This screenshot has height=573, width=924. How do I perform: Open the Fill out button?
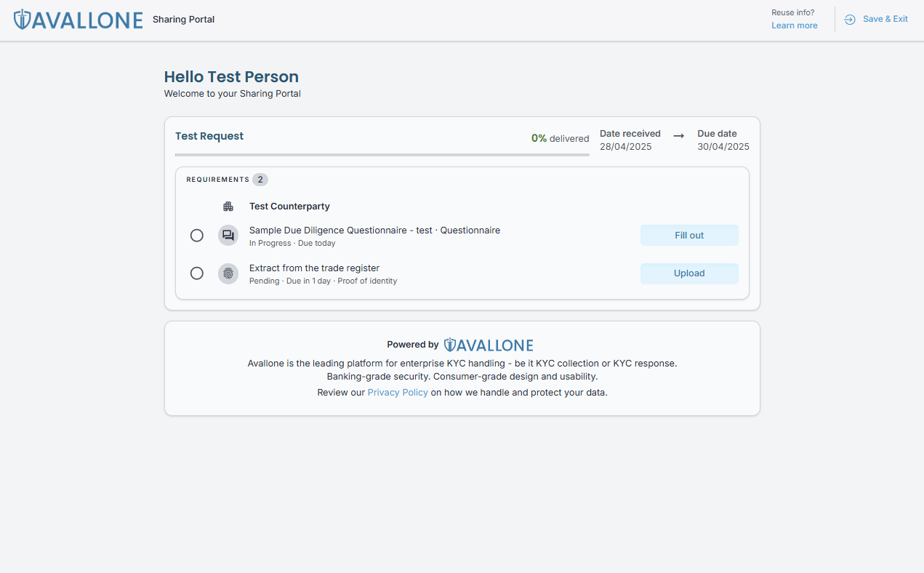click(689, 235)
